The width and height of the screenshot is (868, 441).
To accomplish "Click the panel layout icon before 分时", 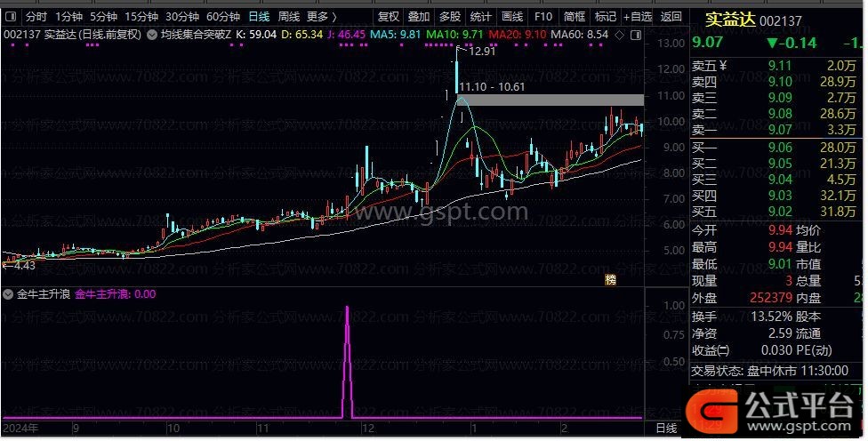I will tap(11, 16).
